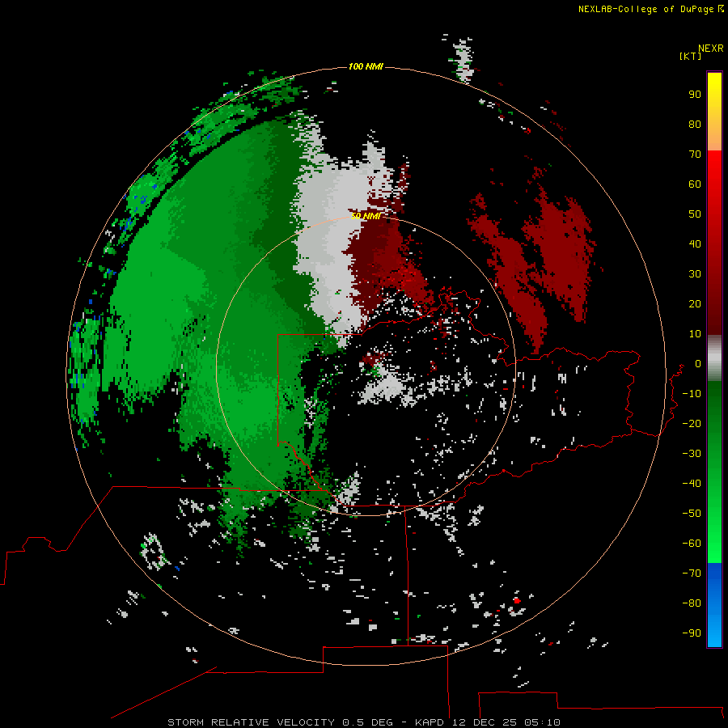728x728 pixels.
Task: Click the blue segment of the color scale
Action: coord(714,605)
